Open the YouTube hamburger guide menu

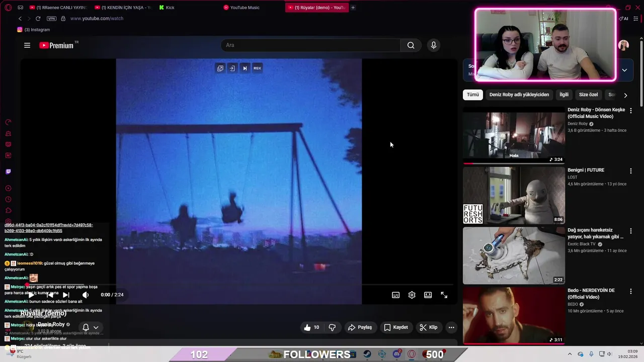[x=27, y=45]
